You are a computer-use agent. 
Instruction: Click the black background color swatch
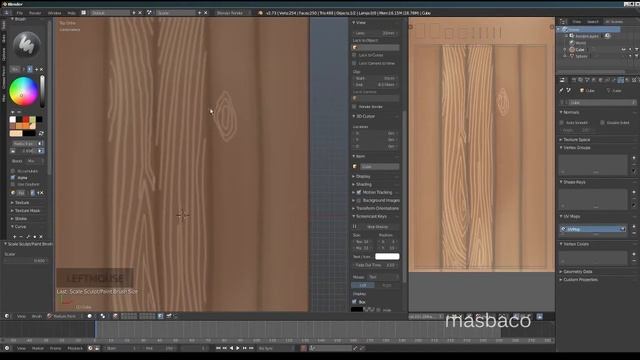tap(29, 133)
